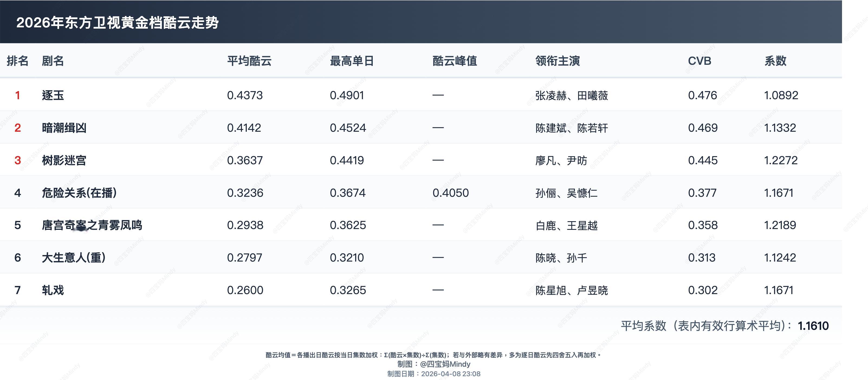Click the cast names 白鹿、王星越
Image resolution: width=868 pixels, height=380 pixels.
566,225
